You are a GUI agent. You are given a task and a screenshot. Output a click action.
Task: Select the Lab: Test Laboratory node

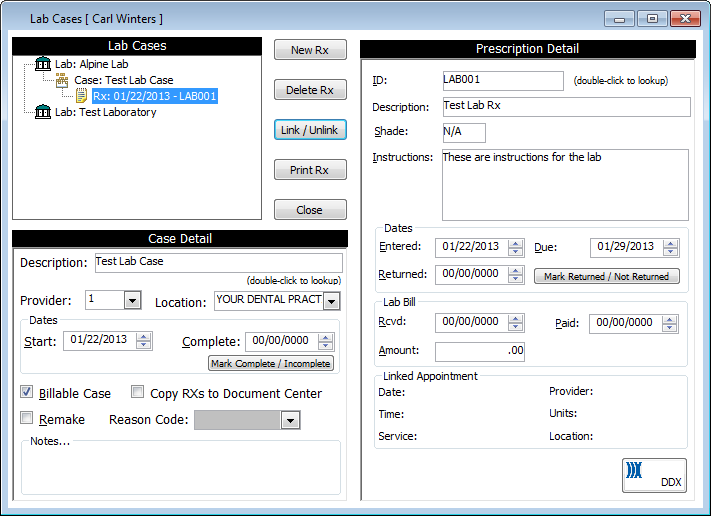tap(106, 112)
